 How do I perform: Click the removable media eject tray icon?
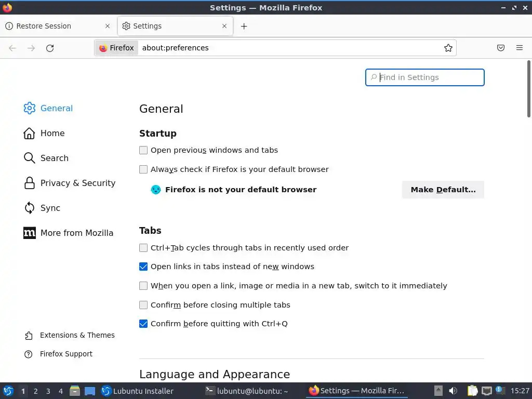coord(438,391)
